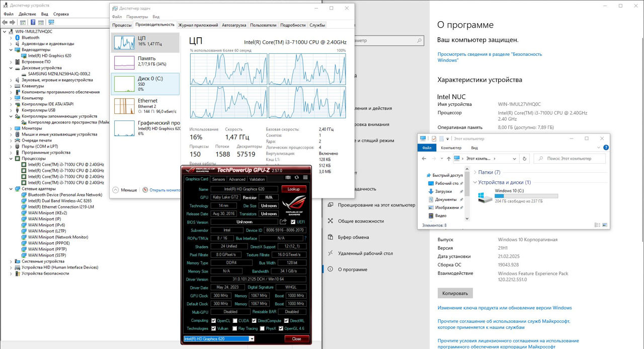The width and height of the screenshot is (644, 349).
Task: Toggle the DirectML checkbox in GPU-Z
Action: point(287,320)
